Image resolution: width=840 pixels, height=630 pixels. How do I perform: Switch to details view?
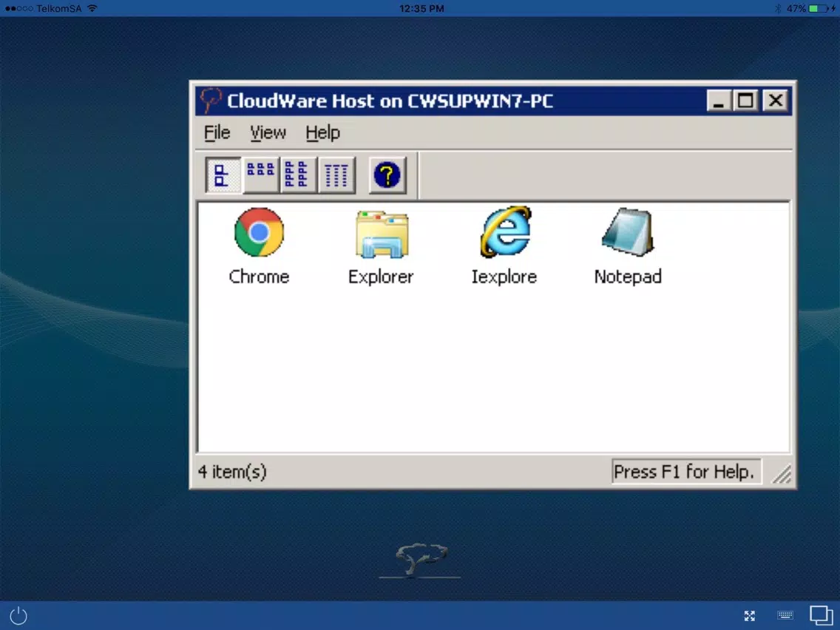click(x=336, y=175)
